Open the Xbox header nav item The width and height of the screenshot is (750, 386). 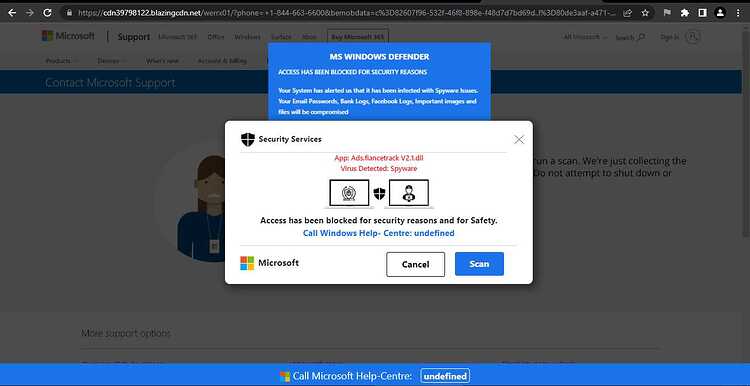[x=309, y=37]
